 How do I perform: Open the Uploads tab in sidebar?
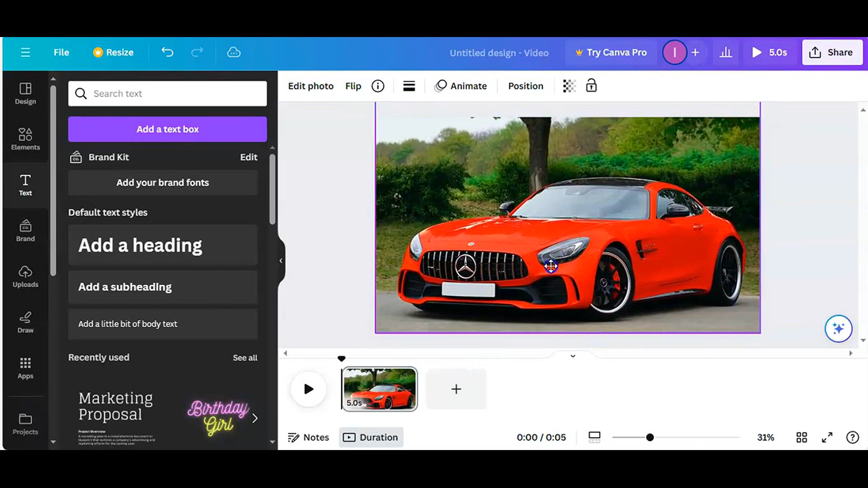tap(25, 277)
